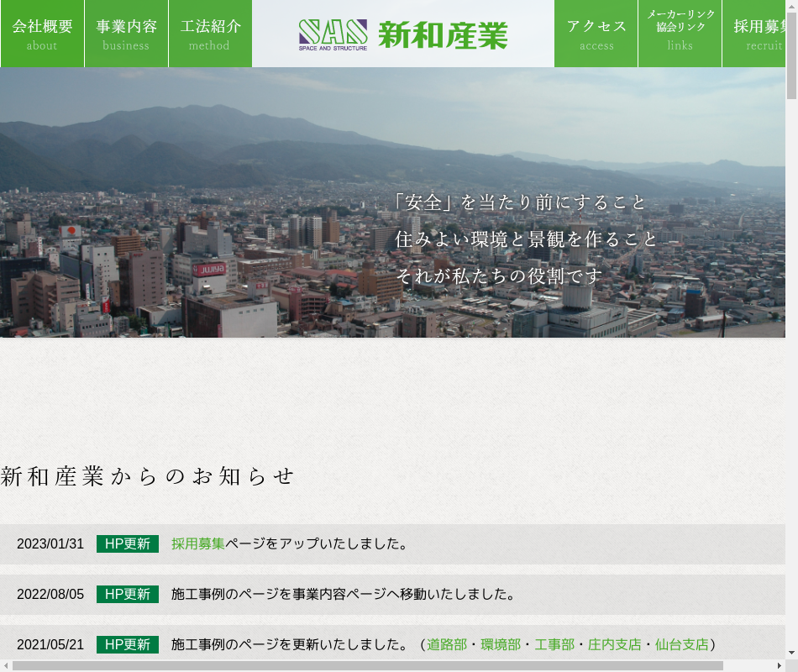Open メーカーリンク 協会リンク links page

tap(680, 34)
